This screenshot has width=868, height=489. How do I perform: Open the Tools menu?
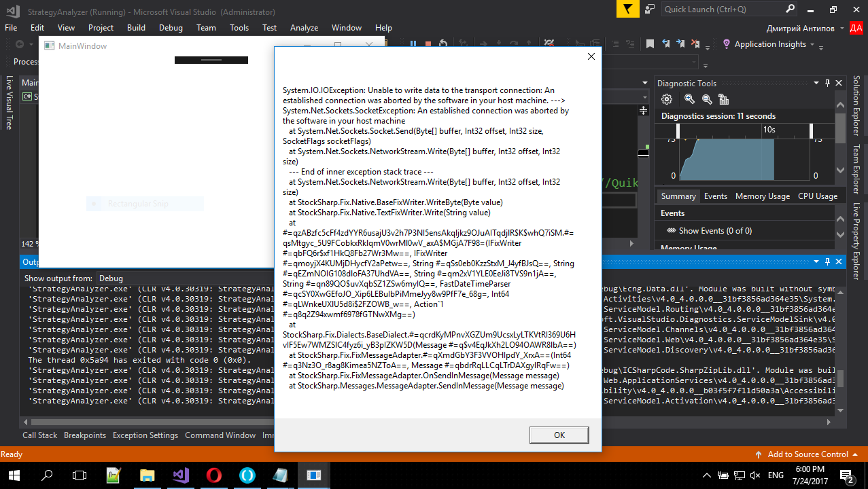(239, 28)
